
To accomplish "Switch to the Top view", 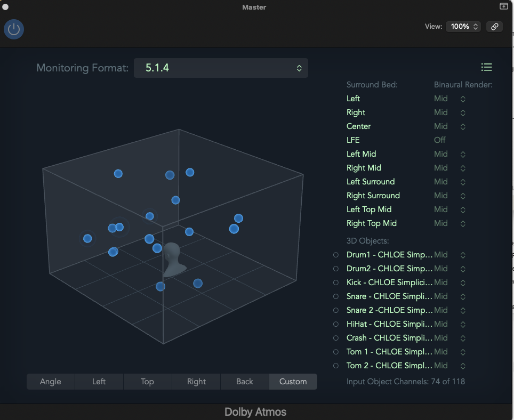I will [147, 381].
